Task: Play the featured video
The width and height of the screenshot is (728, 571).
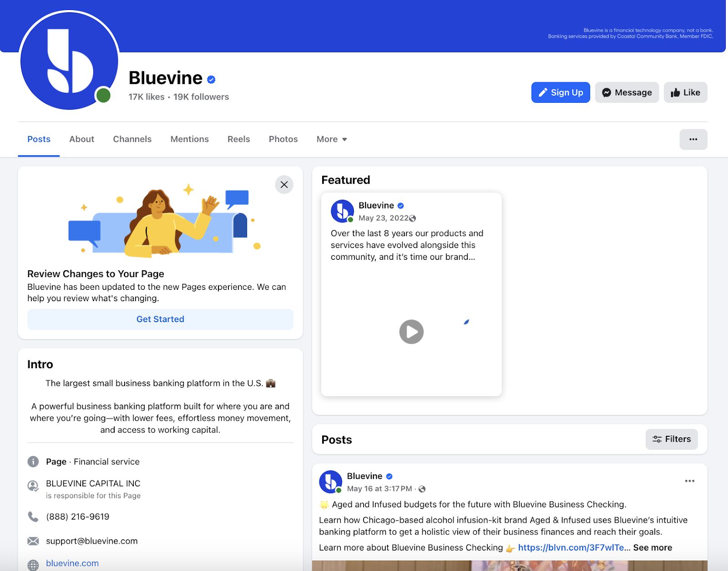Action: 411,332
